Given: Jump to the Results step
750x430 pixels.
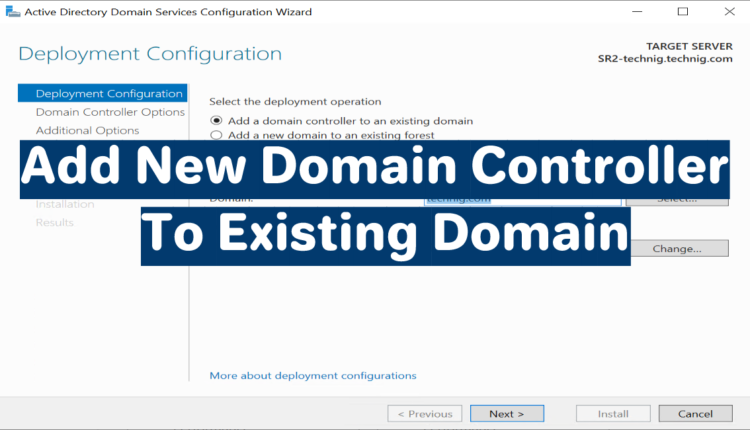Looking at the screenshot, I should click(x=54, y=222).
